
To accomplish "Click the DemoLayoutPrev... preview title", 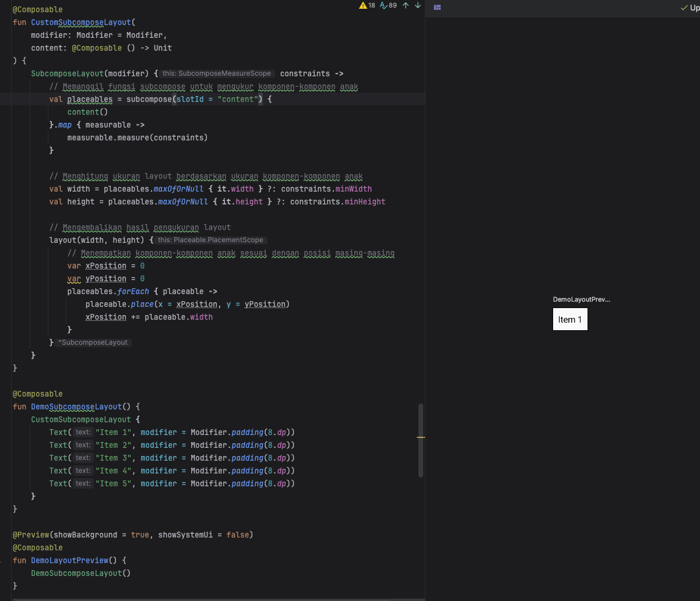I will 581,299.
